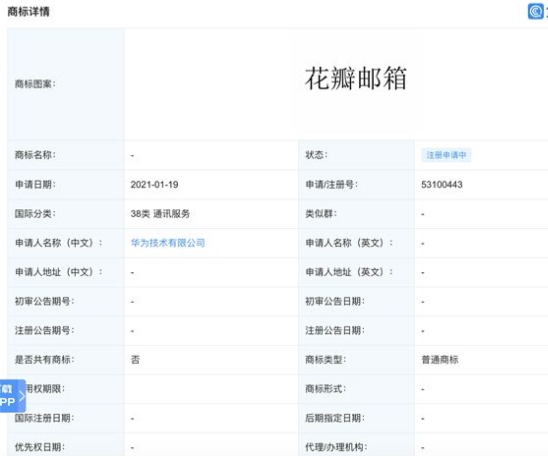
Task: Select registration number 53100443
Action: point(442,184)
